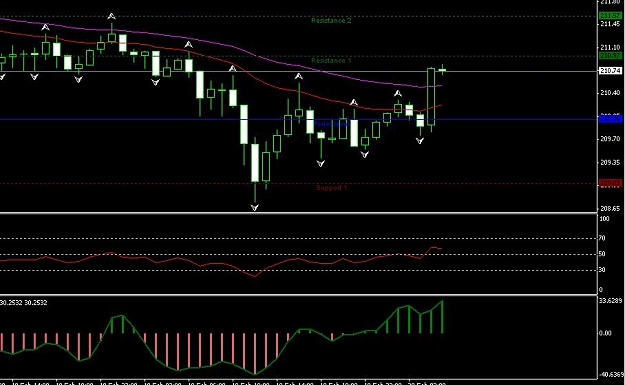The width and height of the screenshot is (625, 385).
Task: Click the histogram maximum value 33.6289
Action: 611,301
